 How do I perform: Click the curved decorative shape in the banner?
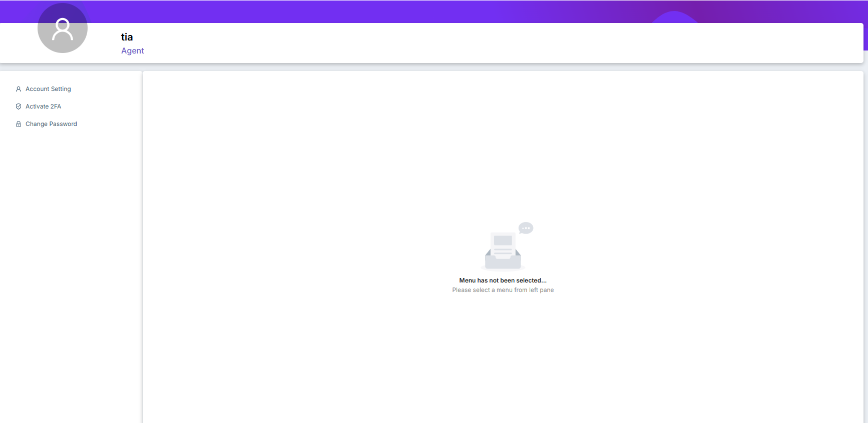(675, 16)
